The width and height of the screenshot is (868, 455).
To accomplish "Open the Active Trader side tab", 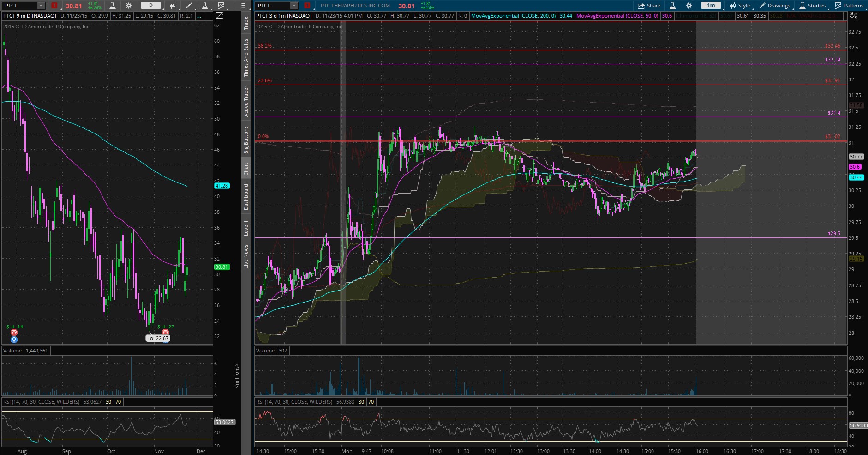I will pos(246,101).
